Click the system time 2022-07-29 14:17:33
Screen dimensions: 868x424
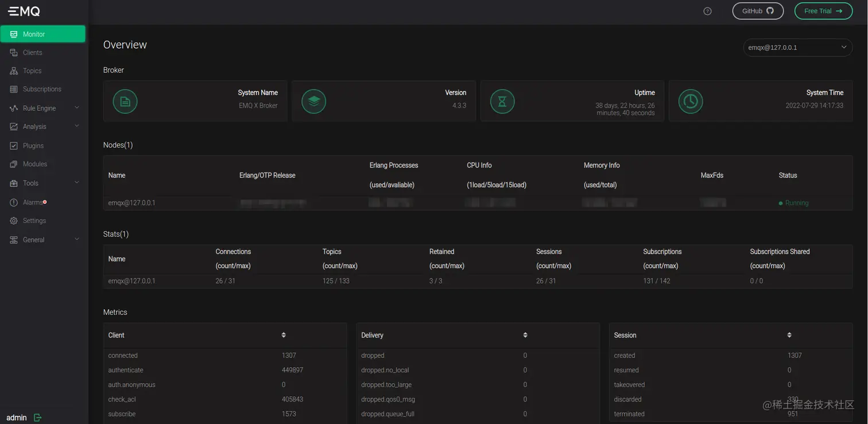click(x=814, y=106)
